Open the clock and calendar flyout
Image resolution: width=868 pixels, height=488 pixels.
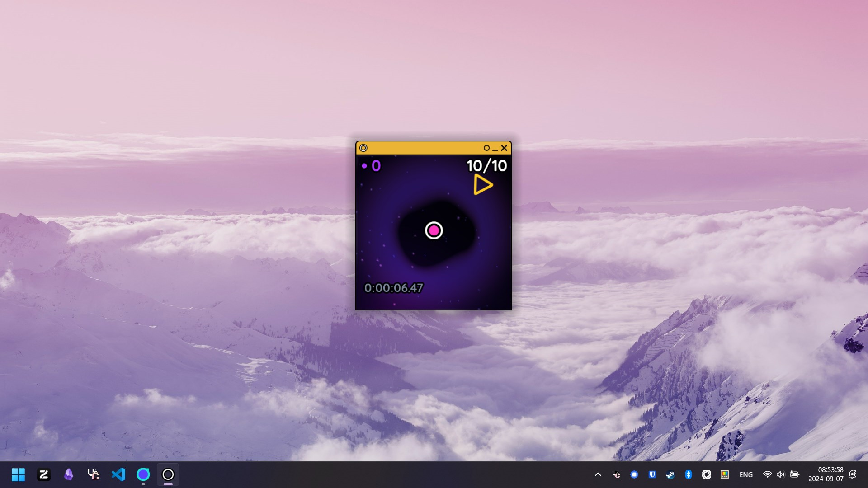point(826,474)
